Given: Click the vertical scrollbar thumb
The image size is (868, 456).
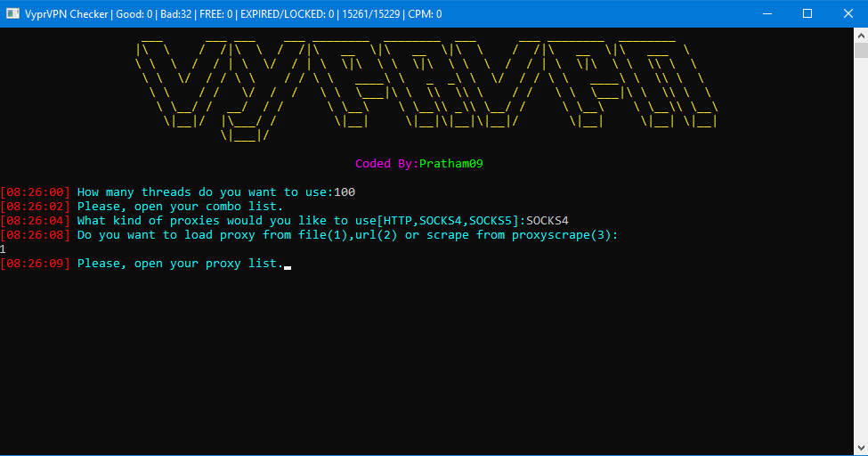Looking at the screenshot, I should click(861, 51).
